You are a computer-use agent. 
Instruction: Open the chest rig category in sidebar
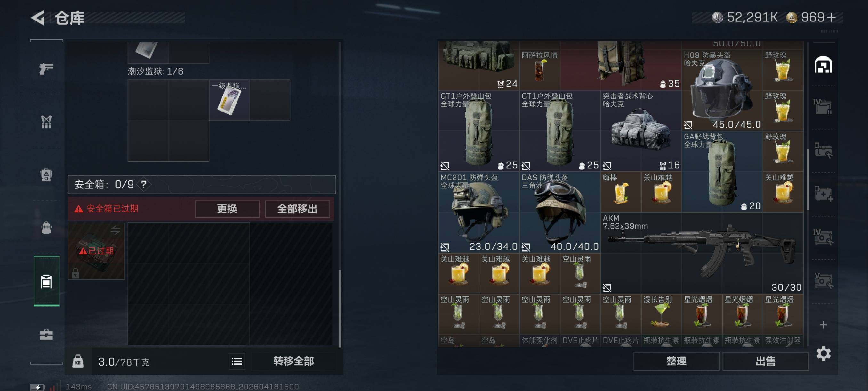[x=46, y=122]
